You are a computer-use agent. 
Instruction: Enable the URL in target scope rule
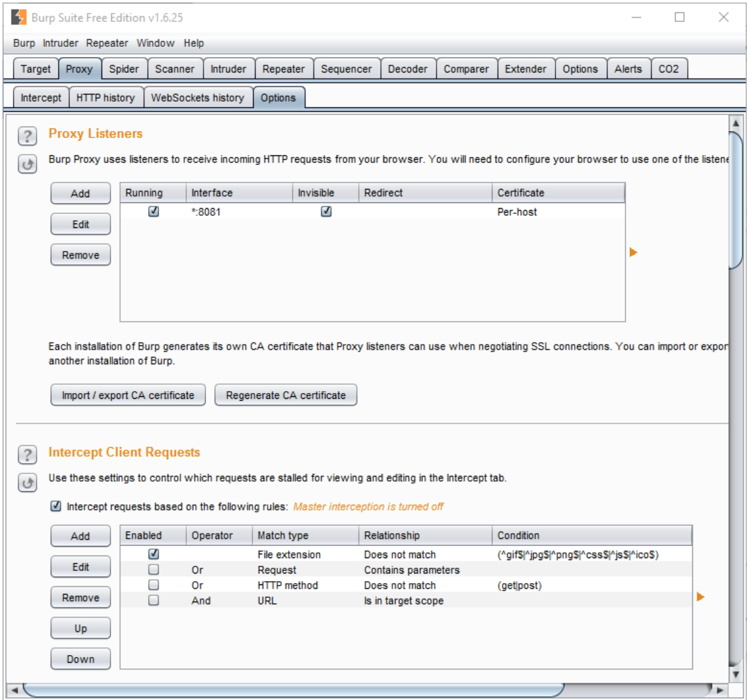pos(153,600)
